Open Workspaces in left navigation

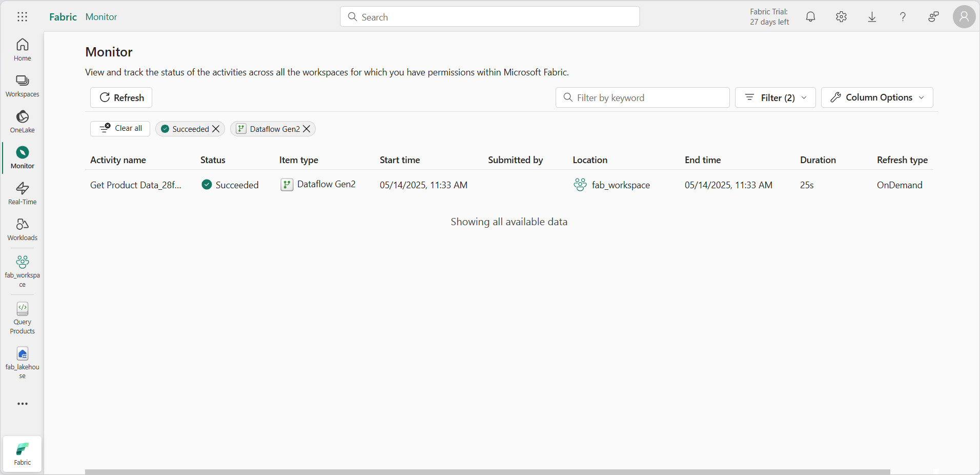click(x=22, y=86)
